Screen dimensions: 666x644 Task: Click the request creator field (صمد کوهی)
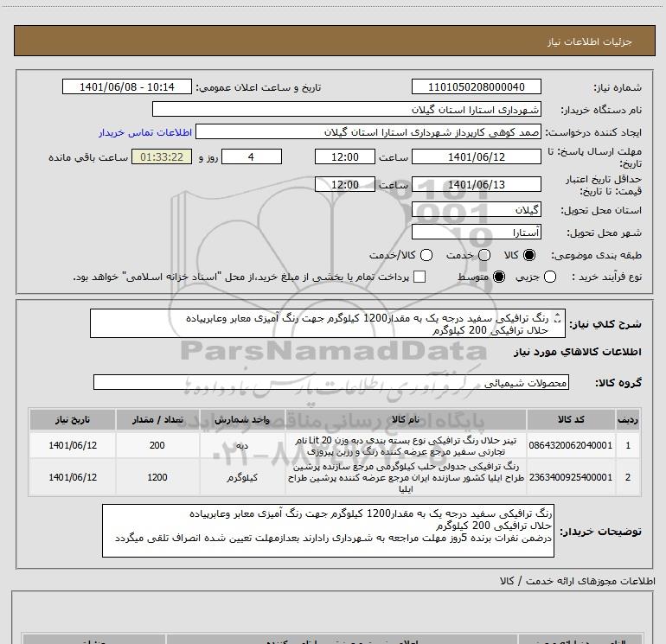point(368,132)
